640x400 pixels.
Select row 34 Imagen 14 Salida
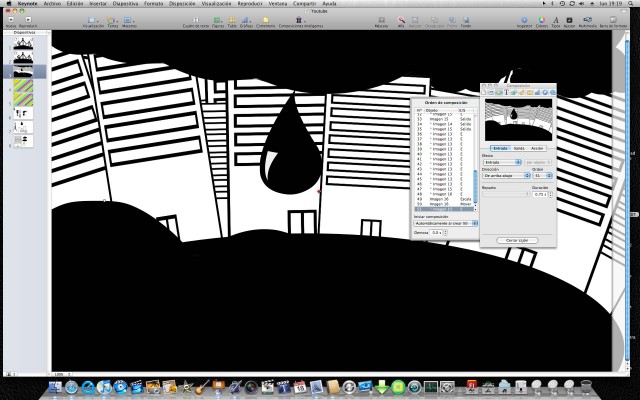click(444, 124)
